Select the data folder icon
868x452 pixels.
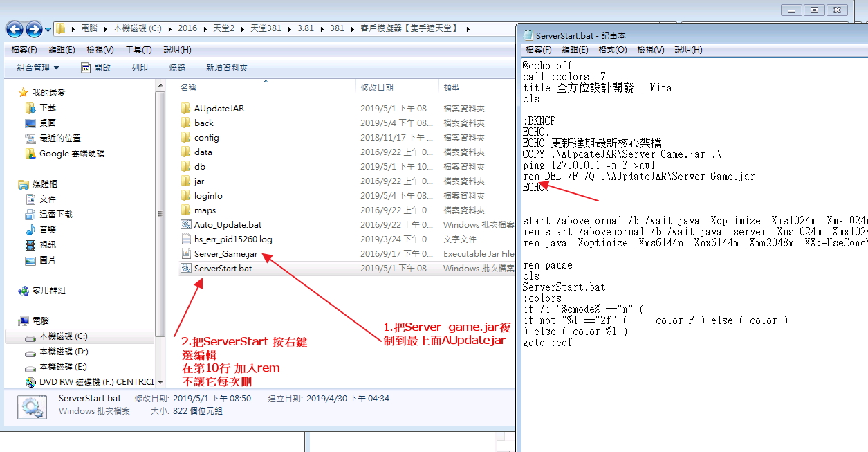[185, 152]
